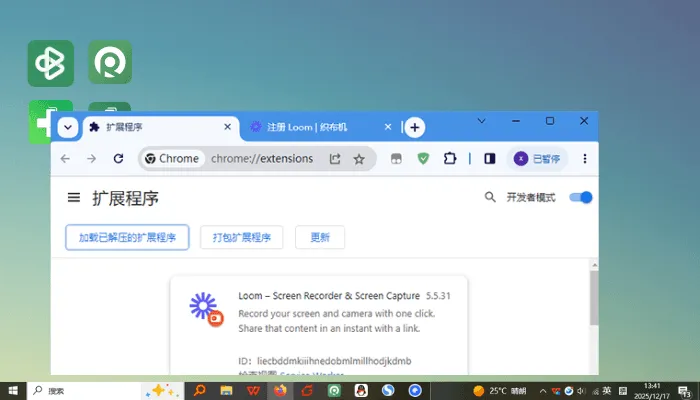Close the 扩展程序 tab
The image size is (700, 400).
click(227, 127)
